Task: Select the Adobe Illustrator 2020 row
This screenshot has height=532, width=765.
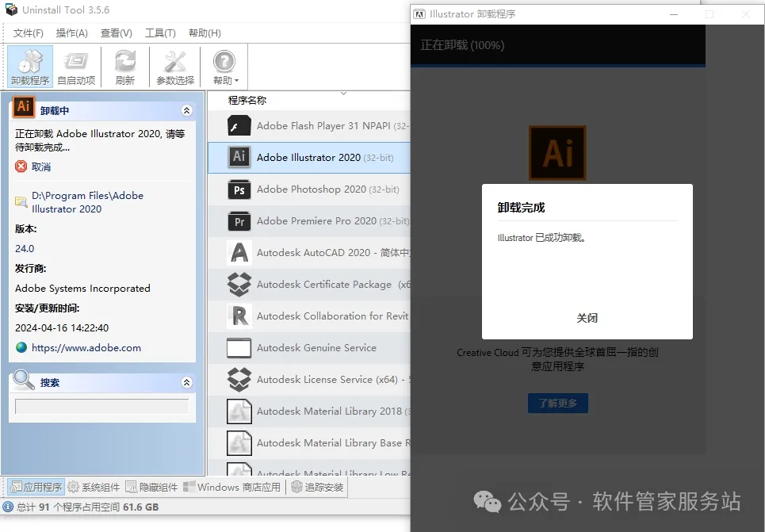Action: point(309,158)
